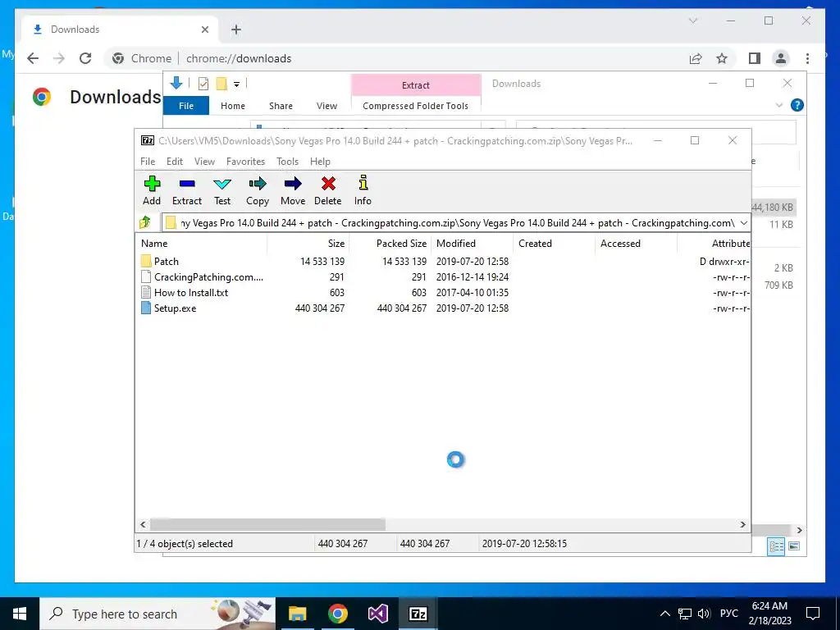Click the Windows taskbar search box
Screen dimensions: 840x630
tap(157, 614)
